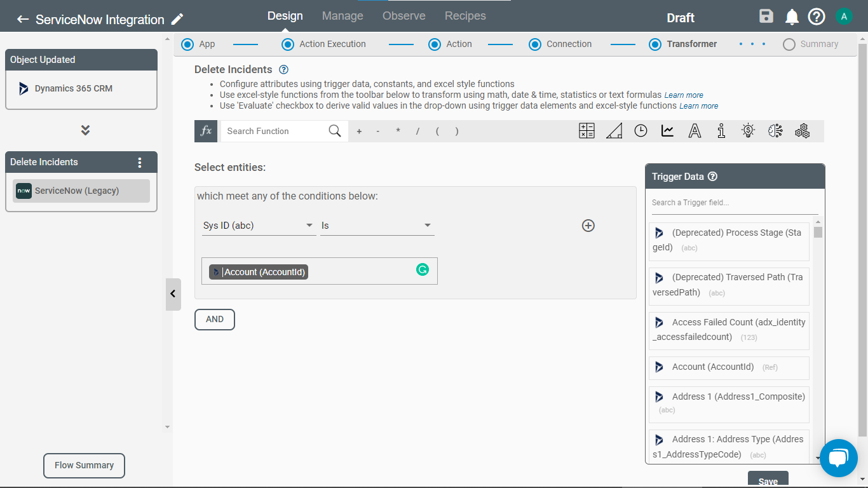Screen dimensions: 868x488
Task: Edit the flow name with pencil icon
Action: (x=177, y=19)
